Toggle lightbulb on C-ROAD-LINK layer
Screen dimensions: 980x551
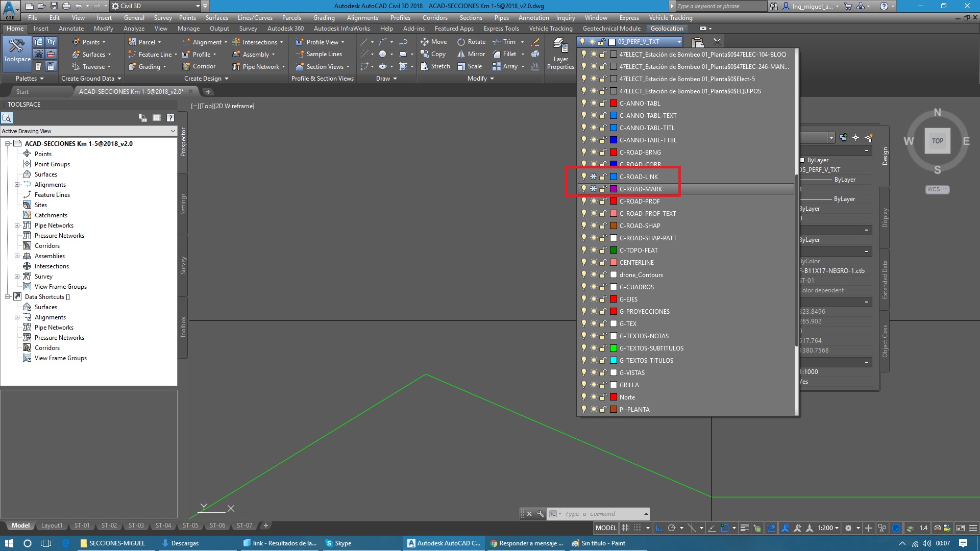(x=584, y=177)
